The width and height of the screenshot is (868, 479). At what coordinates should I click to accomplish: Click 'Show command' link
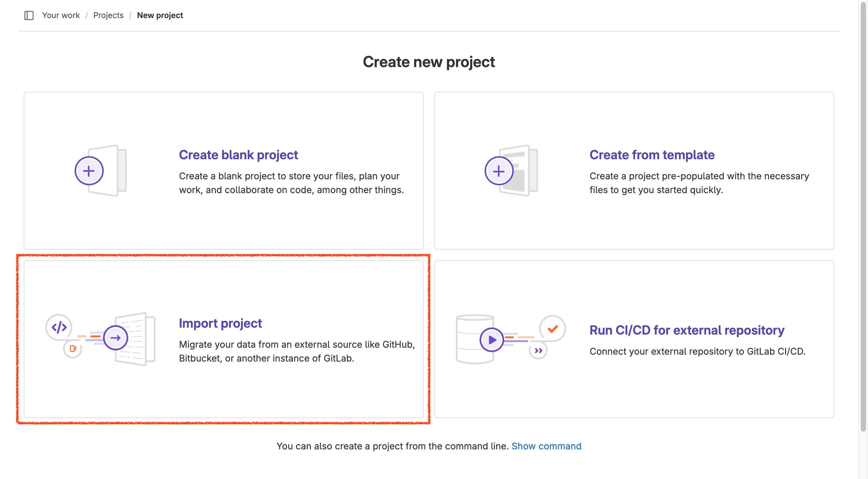(x=546, y=446)
